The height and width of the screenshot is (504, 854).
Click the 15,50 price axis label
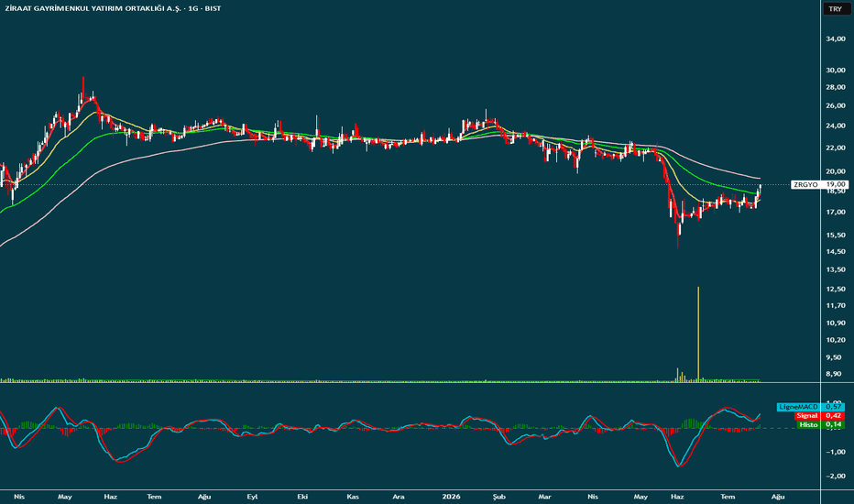point(836,235)
